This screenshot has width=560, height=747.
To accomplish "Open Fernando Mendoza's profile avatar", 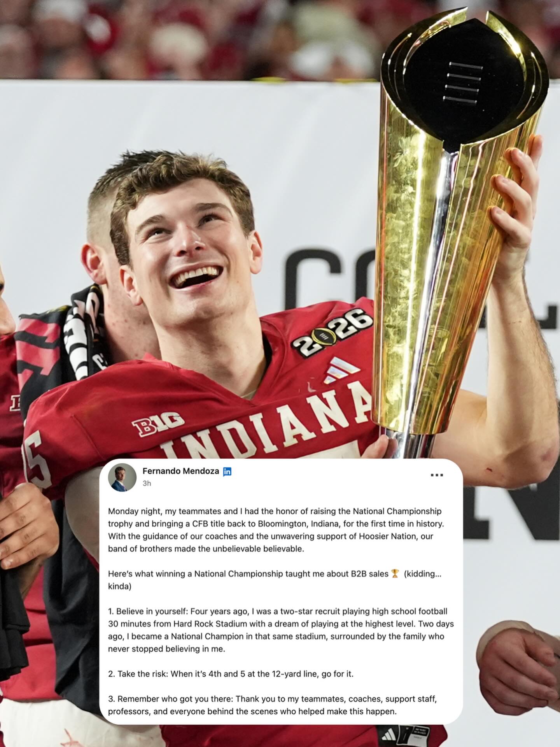I will tap(122, 477).
